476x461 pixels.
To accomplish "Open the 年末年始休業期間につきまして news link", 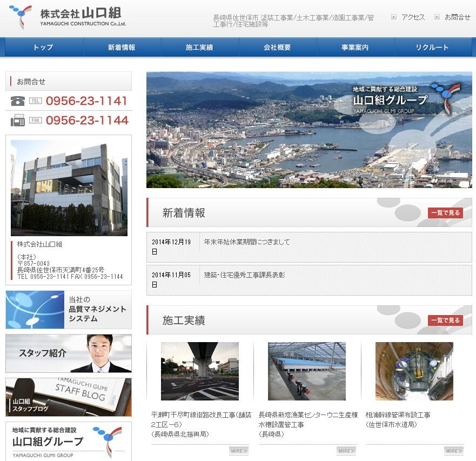I will (247, 242).
